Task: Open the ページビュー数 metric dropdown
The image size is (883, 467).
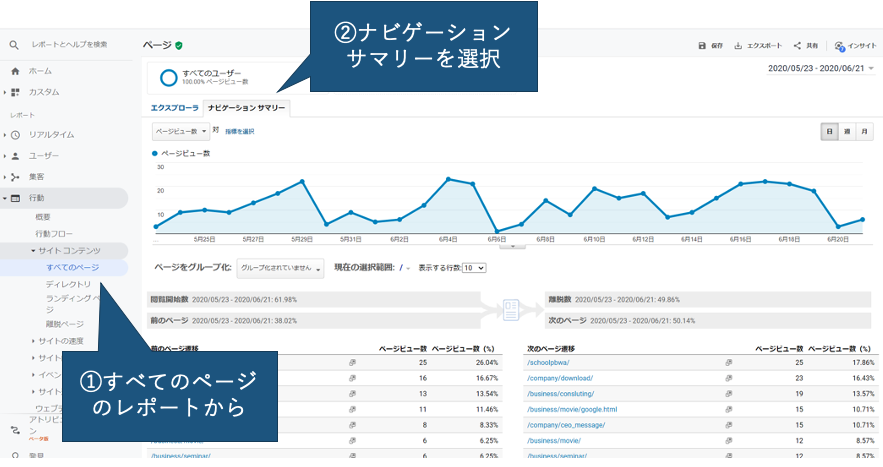Action: tap(181, 132)
